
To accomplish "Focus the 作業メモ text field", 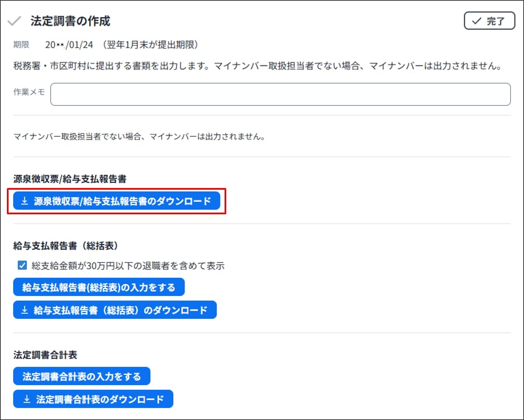I will [280, 94].
